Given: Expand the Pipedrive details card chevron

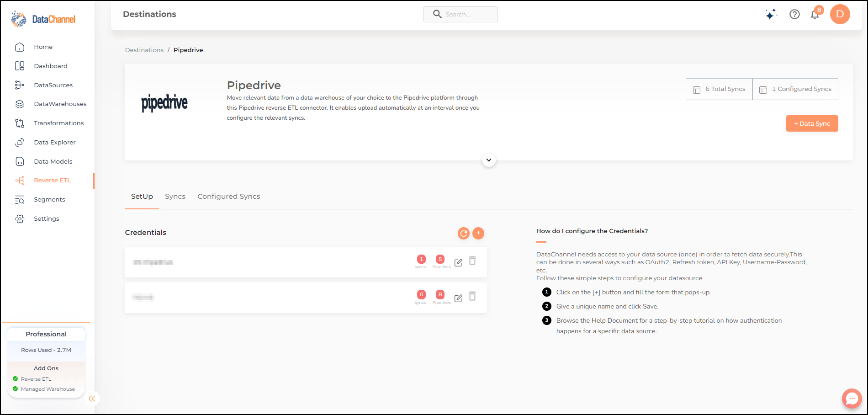Looking at the screenshot, I should tap(489, 160).
